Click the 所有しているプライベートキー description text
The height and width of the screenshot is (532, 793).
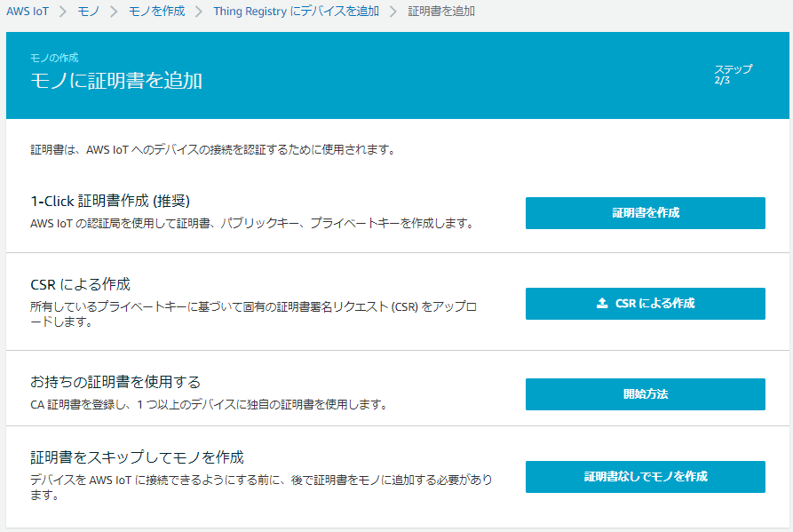point(253,314)
